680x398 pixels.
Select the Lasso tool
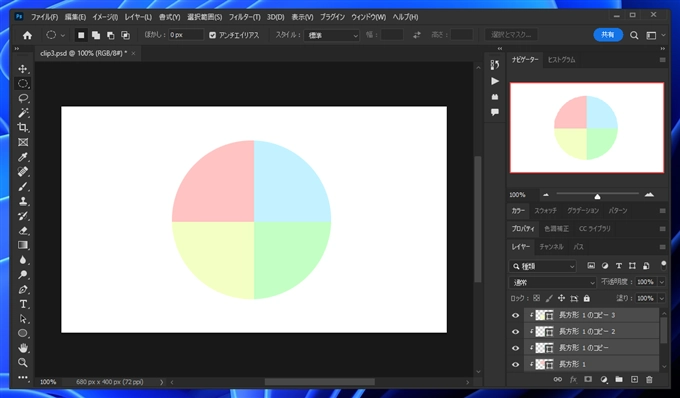tap(23, 98)
